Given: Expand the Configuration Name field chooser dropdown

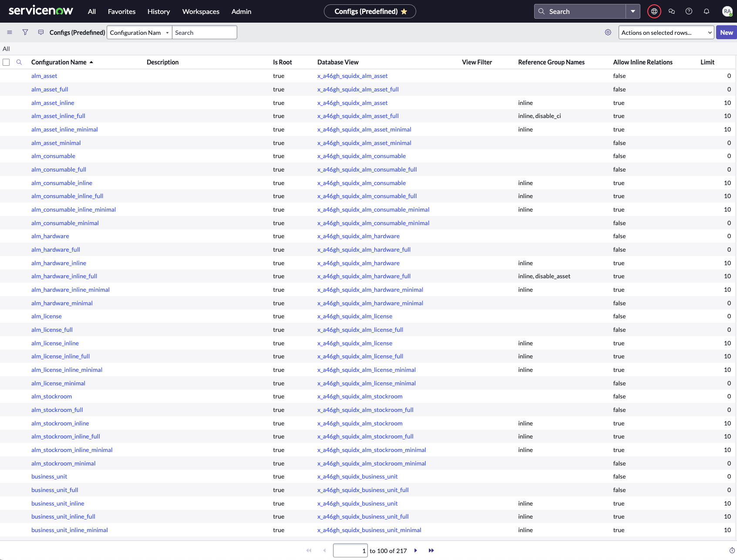Looking at the screenshot, I should pyautogui.click(x=167, y=32).
